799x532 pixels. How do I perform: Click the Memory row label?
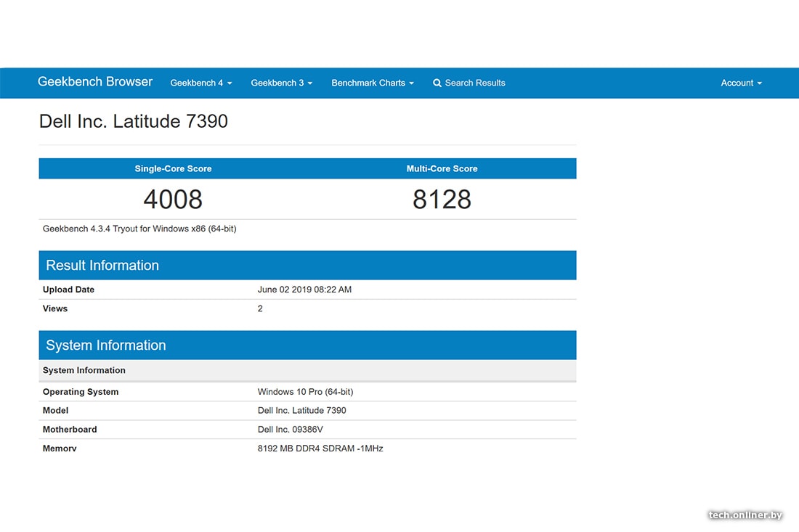point(60,448)
